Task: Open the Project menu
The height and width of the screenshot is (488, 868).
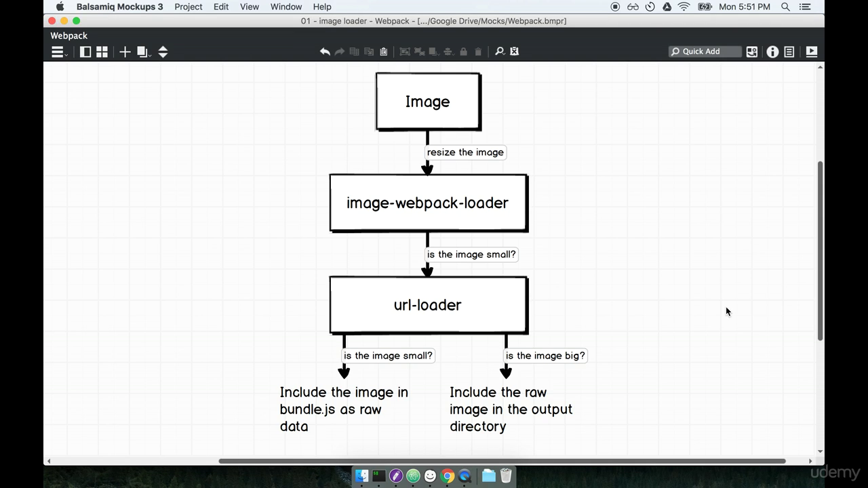Action: pyautogui.click(x=188, y=7)
